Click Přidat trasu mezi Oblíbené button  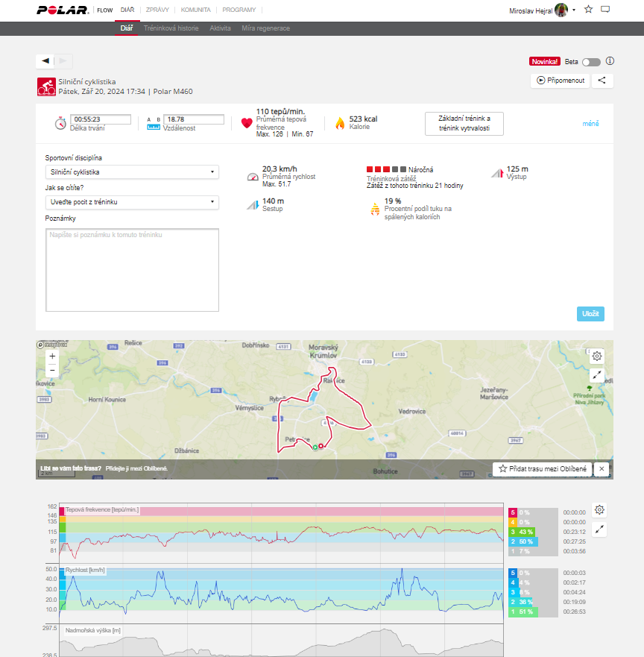tap(542, 469)
